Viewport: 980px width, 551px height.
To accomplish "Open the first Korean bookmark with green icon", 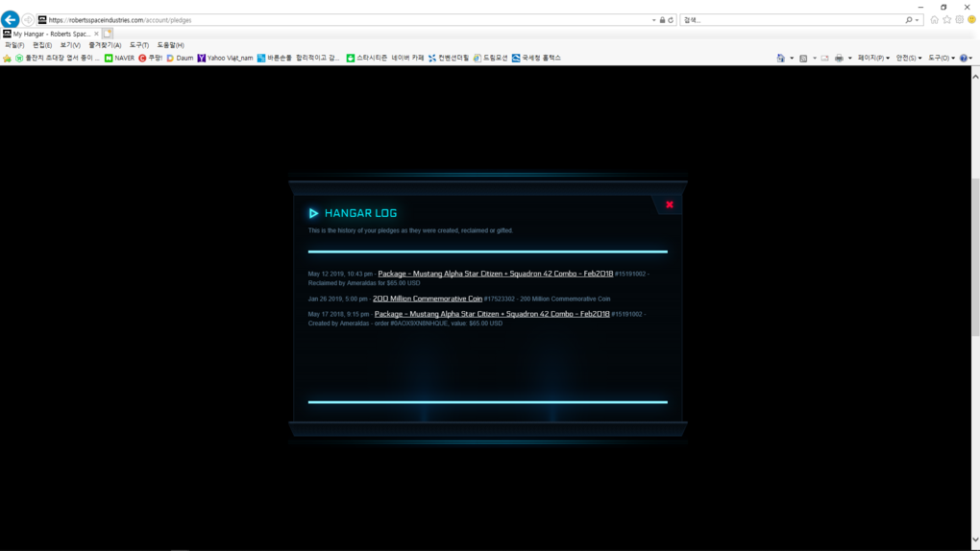I will tap(57, 59).
